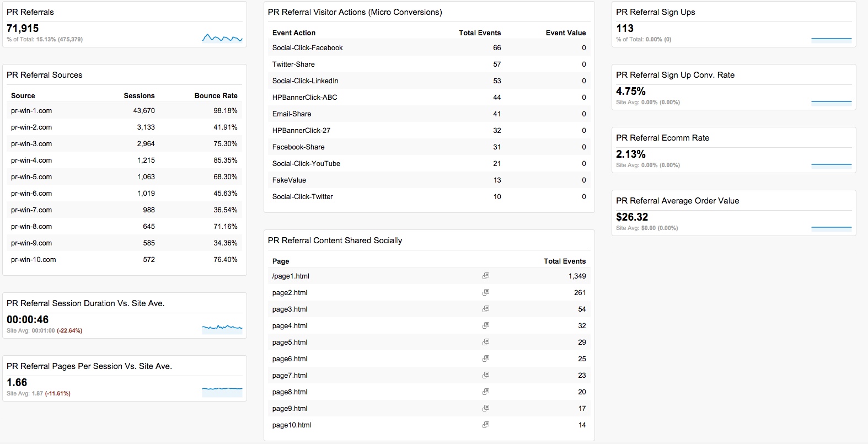Open external link icon for page9.html
This screenshot has height=444, width=868.
pyautogui.click(x=486, y=408)
